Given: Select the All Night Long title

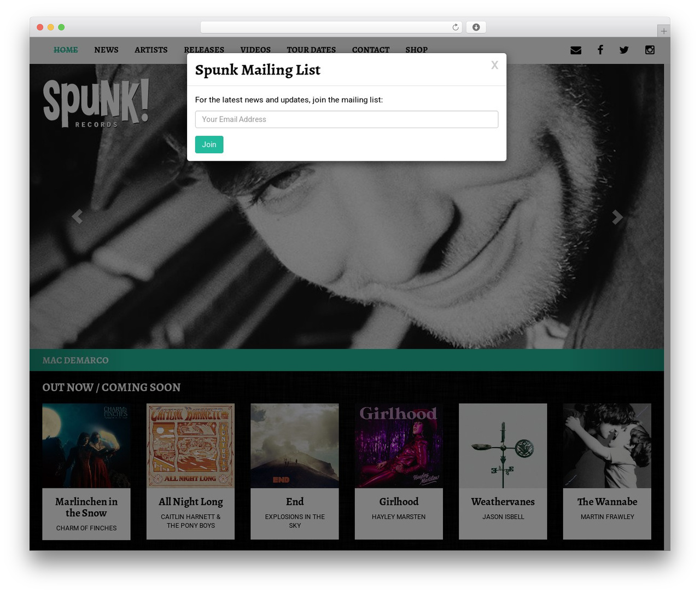Looking at the screenshot, I should [x=191, y=502].
